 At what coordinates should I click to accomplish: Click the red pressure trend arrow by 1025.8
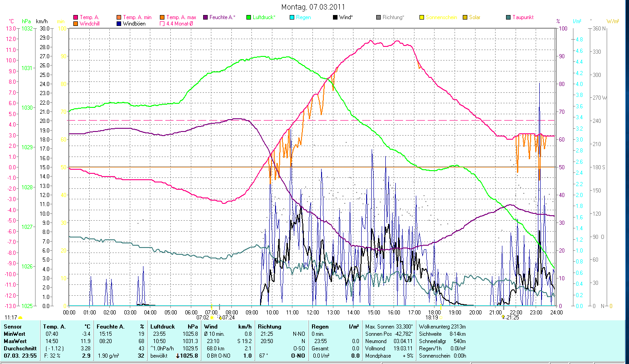(177, 355)
